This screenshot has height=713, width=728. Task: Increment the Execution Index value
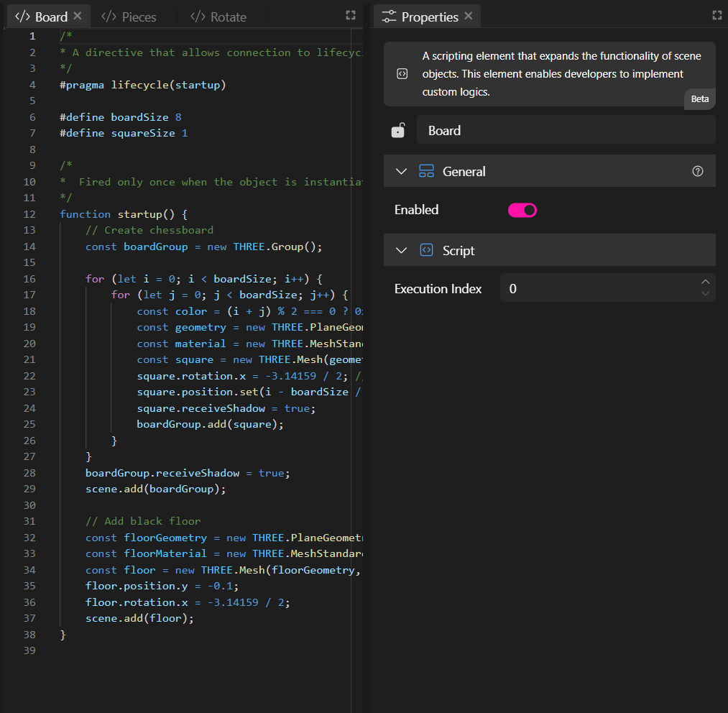tap(706, 282)
